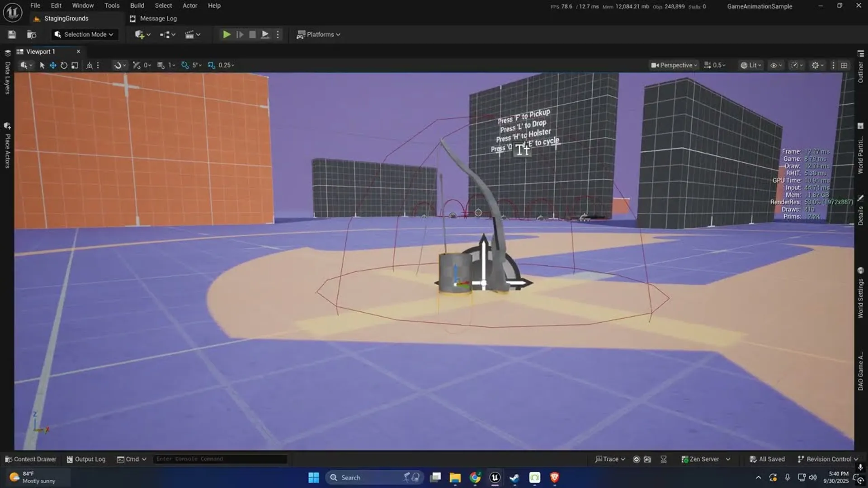Viewport: 868px width, 488px height.
Task: Switch to the Message Log tab
Action: [153, 19]
